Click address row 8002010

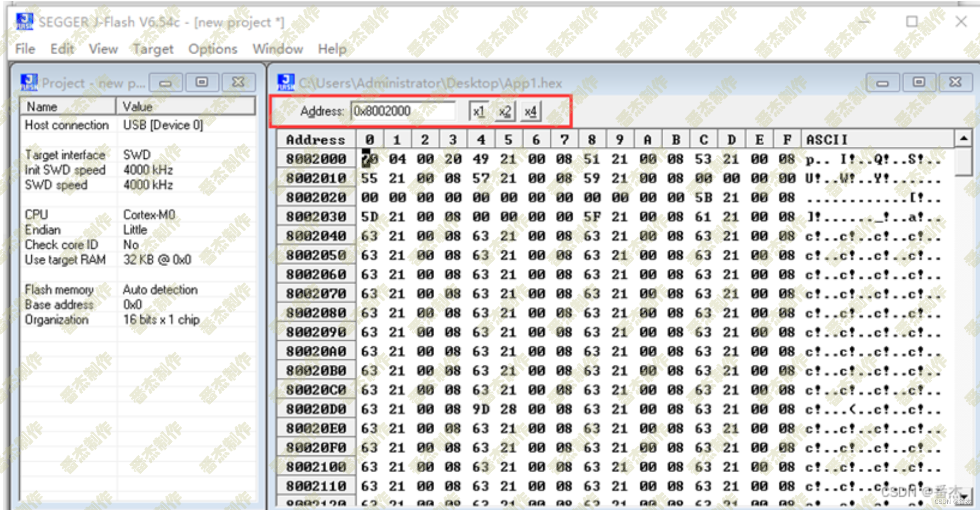[316, 178]
